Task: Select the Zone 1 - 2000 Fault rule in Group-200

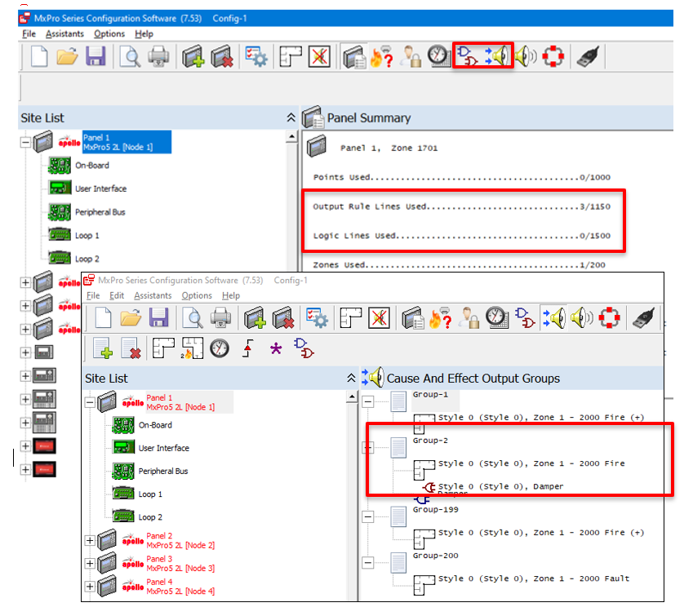Action: (533, 578)
